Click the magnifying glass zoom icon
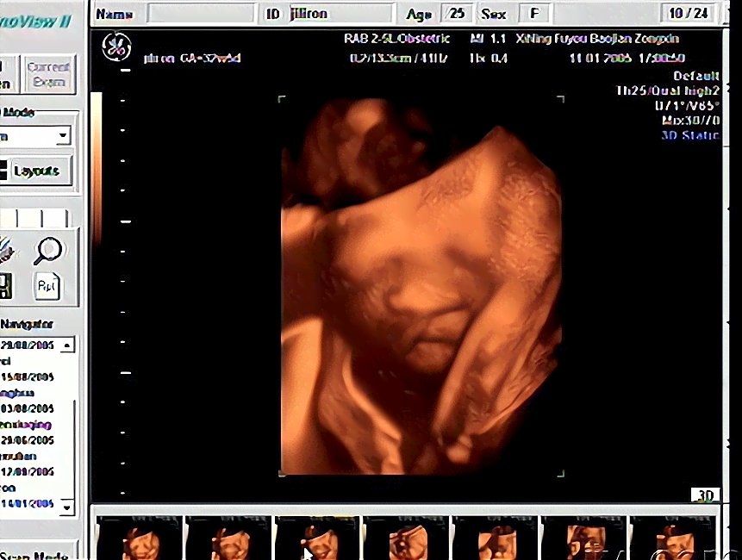The height and width of the screenshot is (560, 742). click(47, 250)
